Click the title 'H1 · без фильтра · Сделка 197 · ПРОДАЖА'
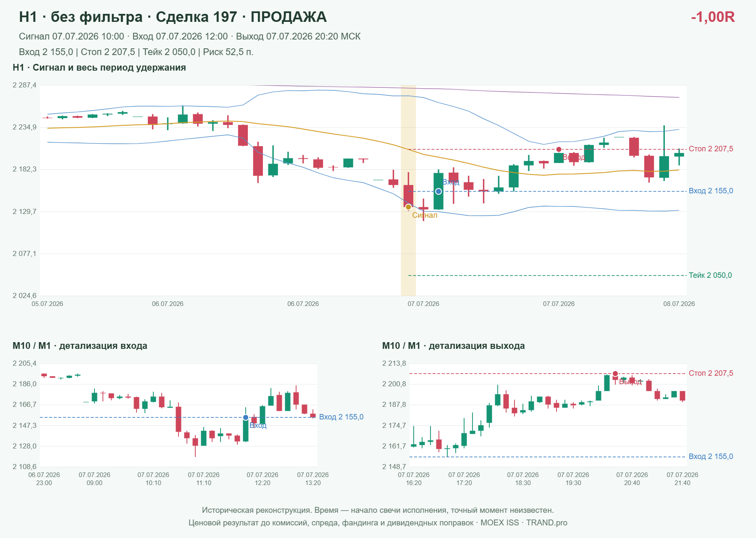The height and width of the screenshot is (538, 756). [x=173, y=17]
